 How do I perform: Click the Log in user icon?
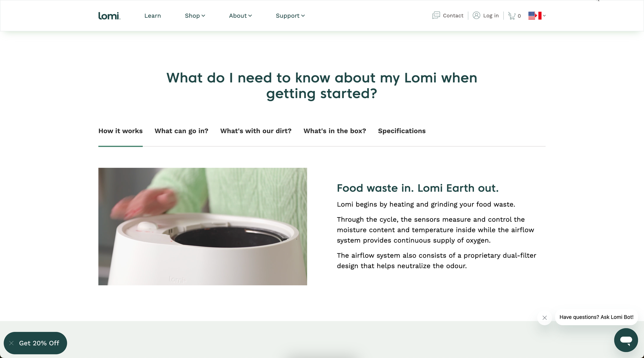pyautogui.click(x=476, y=15)
